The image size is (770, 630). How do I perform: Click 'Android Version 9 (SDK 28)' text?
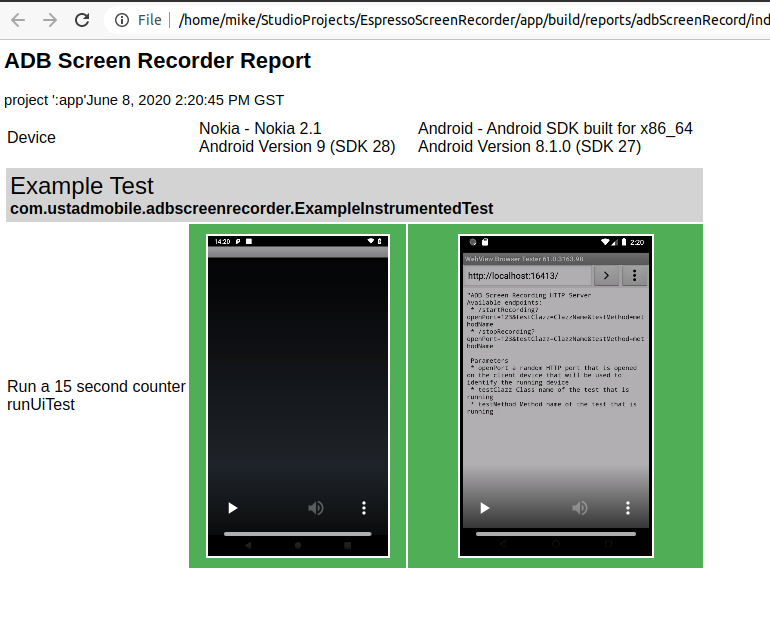point(297,146)
